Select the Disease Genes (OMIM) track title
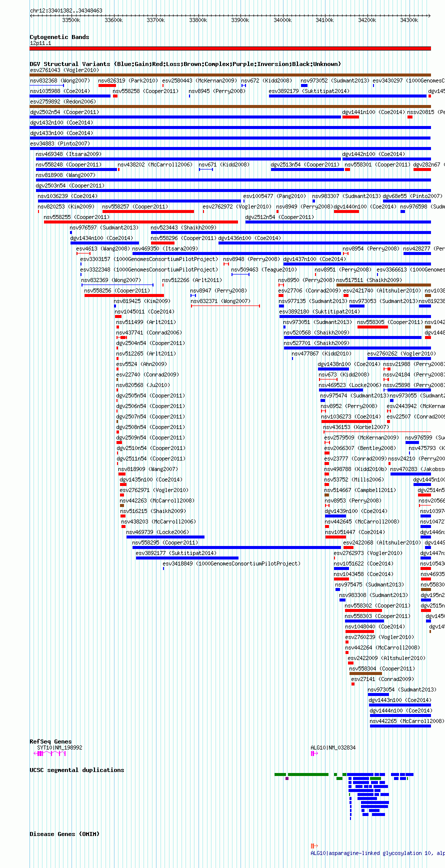 [x=64, y=834]
